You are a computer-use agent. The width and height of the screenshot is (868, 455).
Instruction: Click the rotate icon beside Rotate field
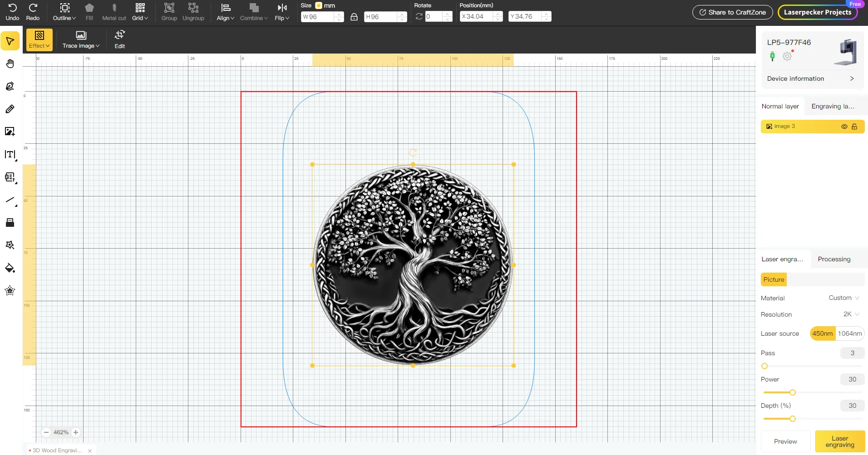pyautogui.click(x=419, y=17)
